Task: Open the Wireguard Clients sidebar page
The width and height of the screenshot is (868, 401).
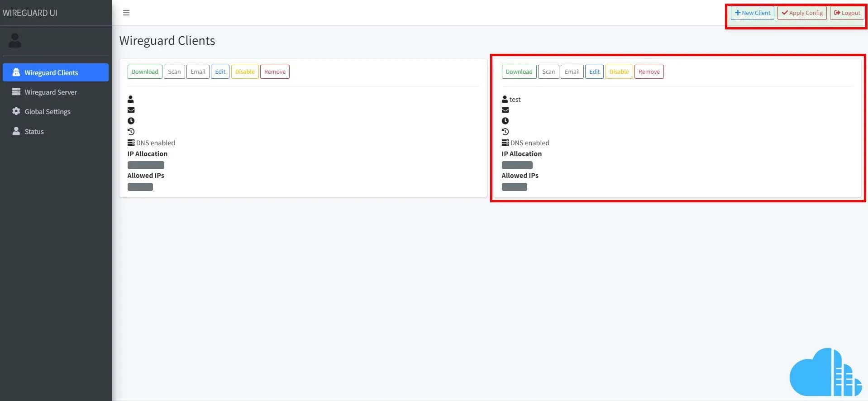Action: tap(56, 72)
